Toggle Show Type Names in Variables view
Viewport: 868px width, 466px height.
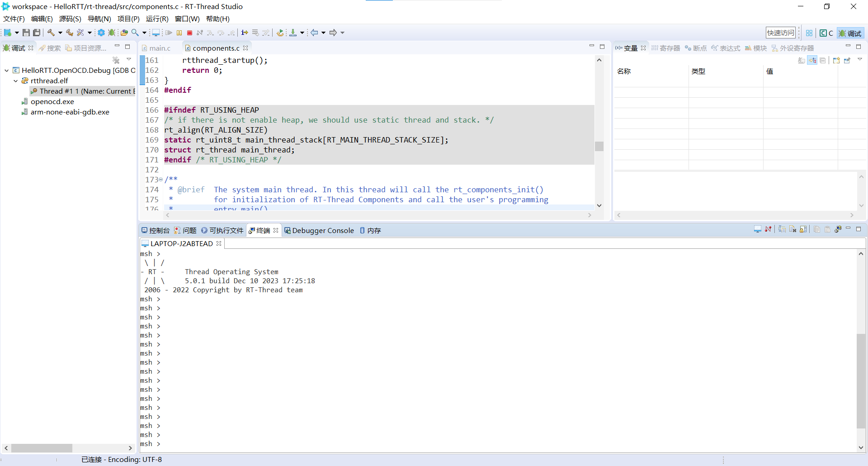point(802,60)
